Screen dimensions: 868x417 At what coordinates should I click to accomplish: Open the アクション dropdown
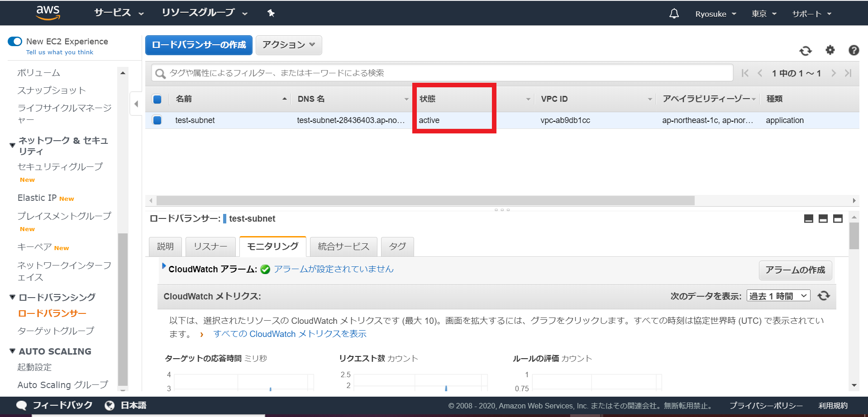[289, 45]
